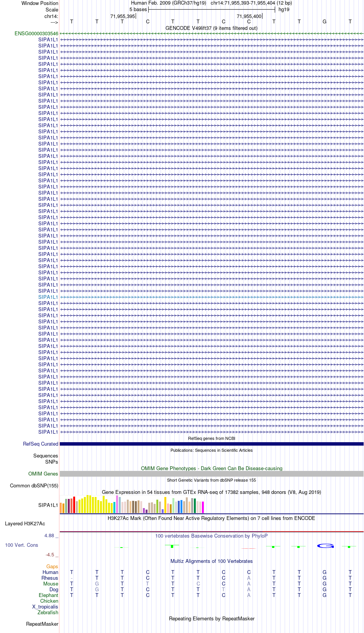Select the Chicken alignment row label

tap(49, 601)
